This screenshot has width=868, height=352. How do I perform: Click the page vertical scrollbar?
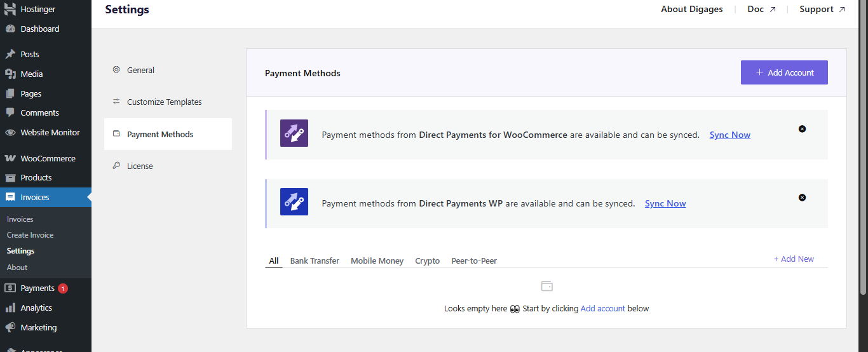[x=863, y=146]
